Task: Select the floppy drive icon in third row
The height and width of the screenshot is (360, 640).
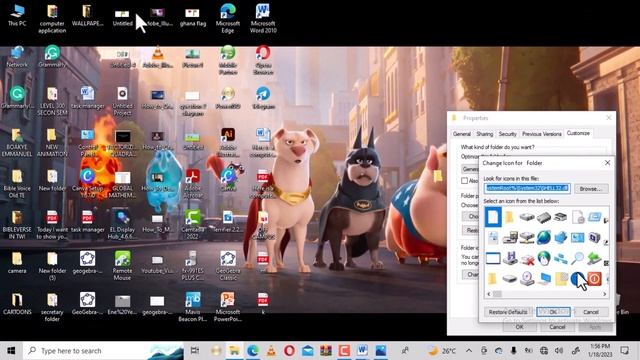Action: tap(510, 258)
